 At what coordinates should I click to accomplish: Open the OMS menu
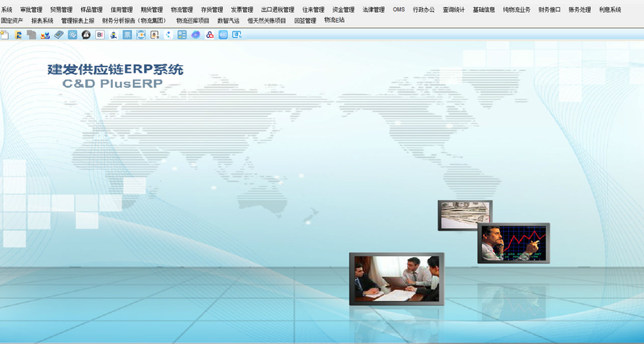pos(398,10)
